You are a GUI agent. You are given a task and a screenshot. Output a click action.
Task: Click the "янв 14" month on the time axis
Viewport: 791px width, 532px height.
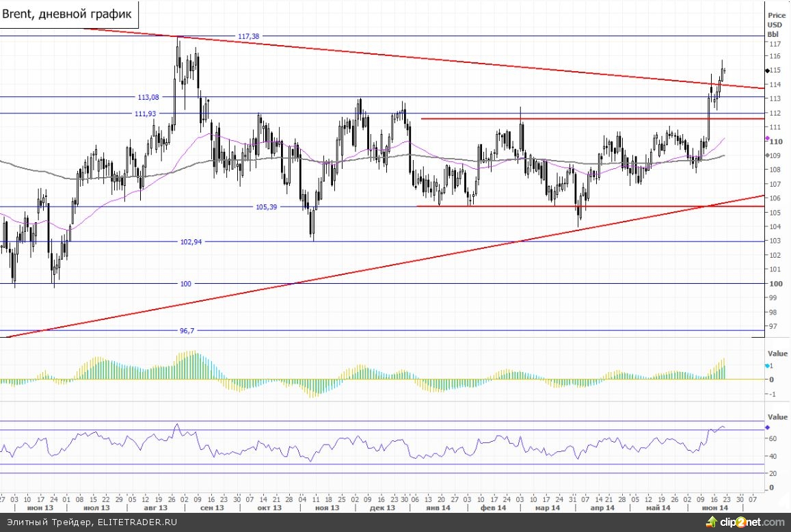437,508
